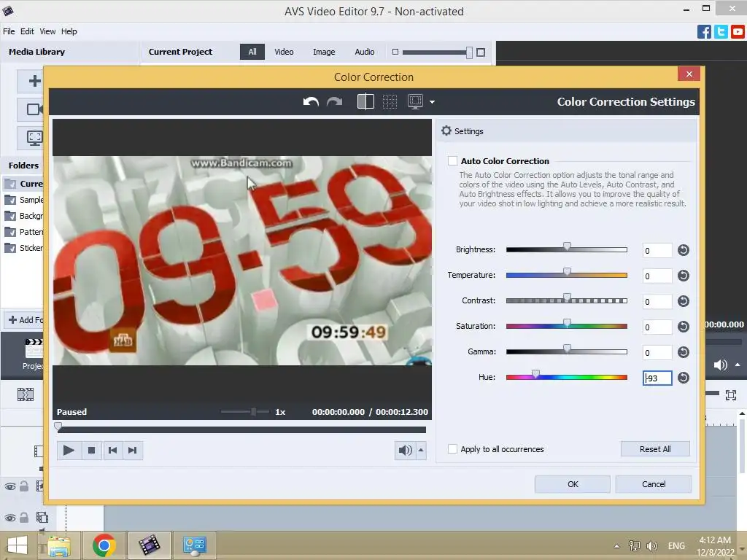Go to the previous frame

[112, 450]
